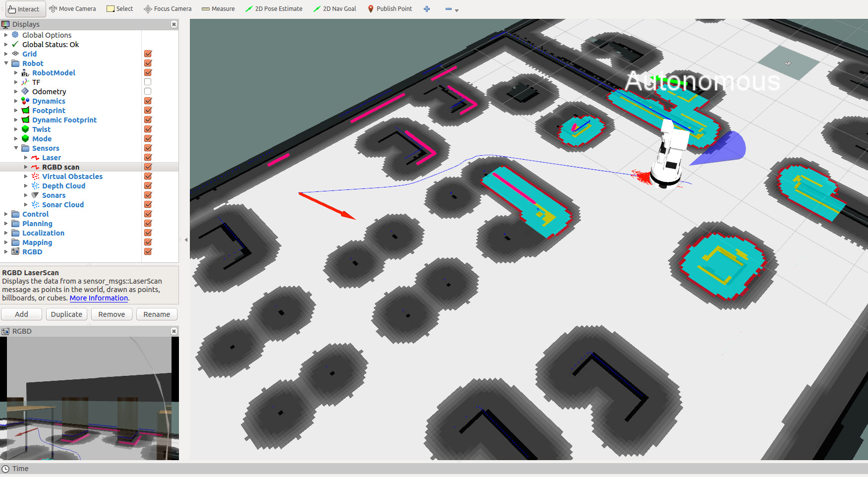
Task: Activate the Focus Camera tool
Action: 168,9
